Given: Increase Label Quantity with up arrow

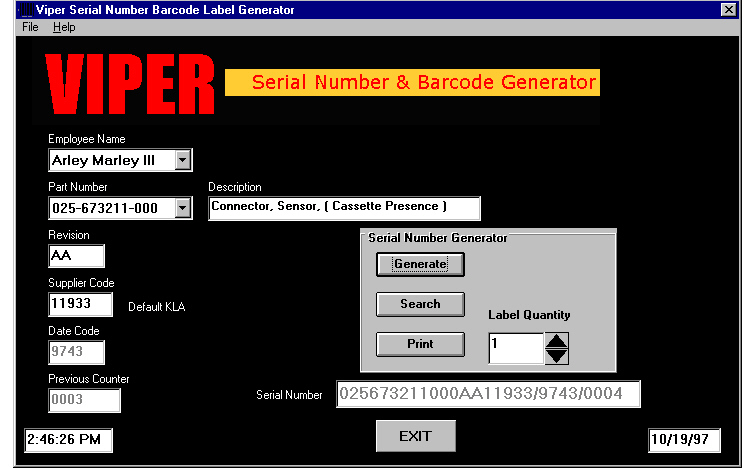Looking at the screenshot, I should [557, 340].
